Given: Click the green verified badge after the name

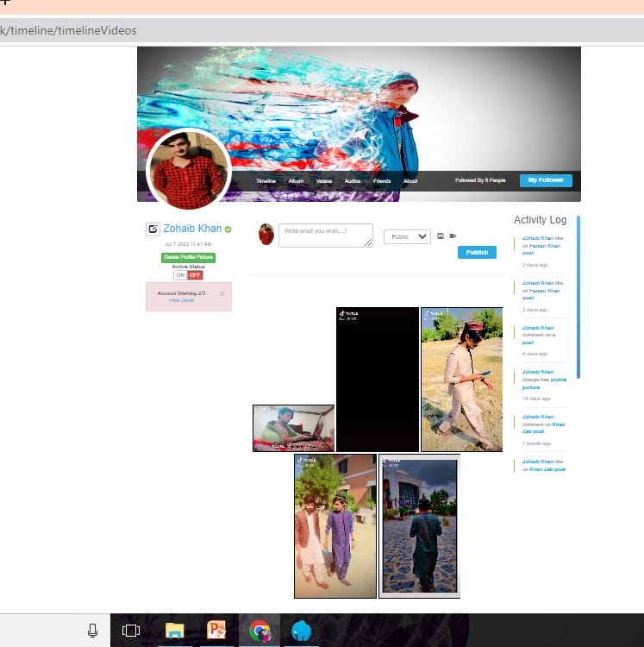Looking at the screenshot, I should pyautogui.click(x=228, y=229).
